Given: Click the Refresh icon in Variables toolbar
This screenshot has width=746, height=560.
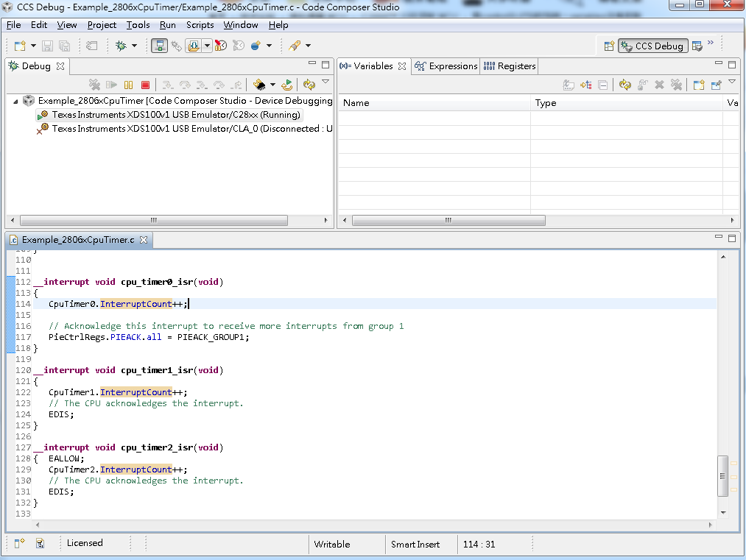Looking at the screenshot, I should click(624, 85).
